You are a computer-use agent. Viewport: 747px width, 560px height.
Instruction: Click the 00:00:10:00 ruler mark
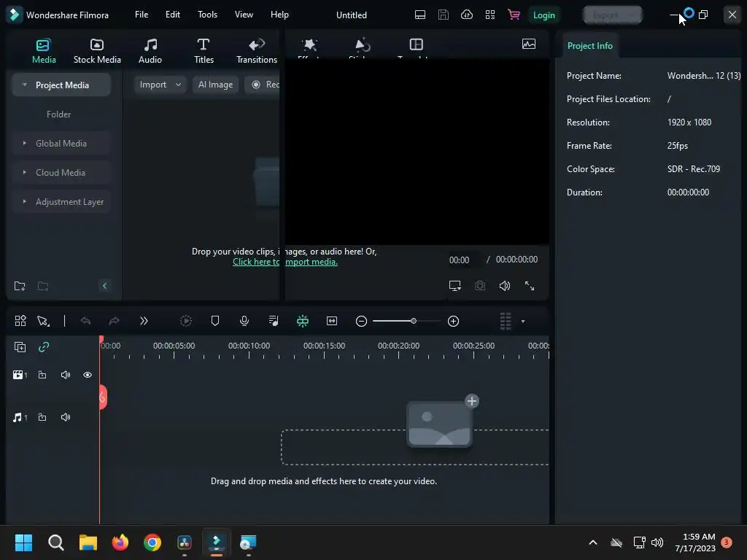tap(249, 346)
